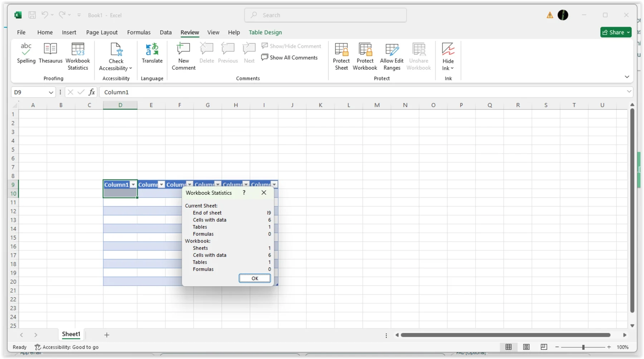Screen dimensions: 644x359
Task: Click the horizontal scrollbar
Action: click(505, 335)
